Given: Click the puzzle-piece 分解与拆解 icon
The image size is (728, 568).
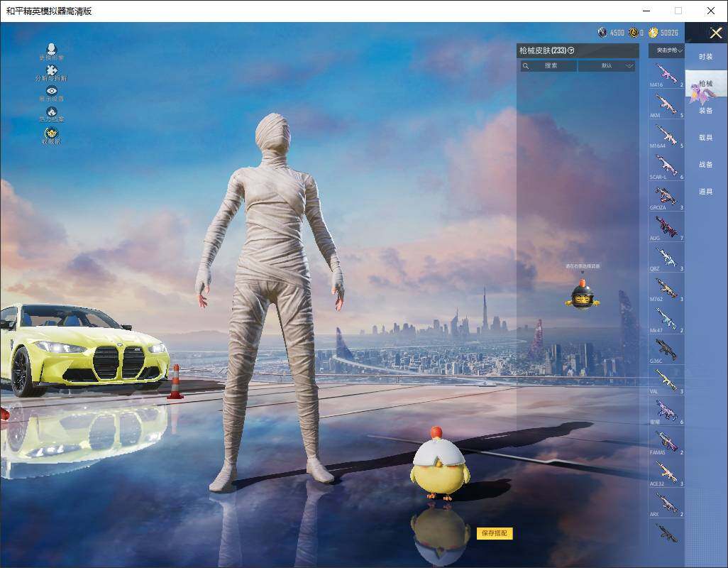Looking at the screenshot, I should 52,73.
